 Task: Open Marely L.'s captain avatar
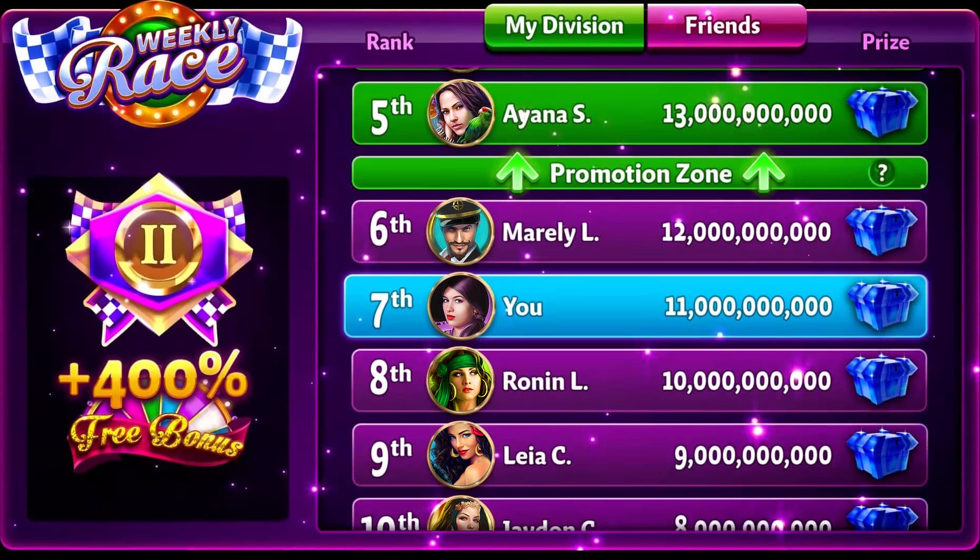tap(460, 231)
